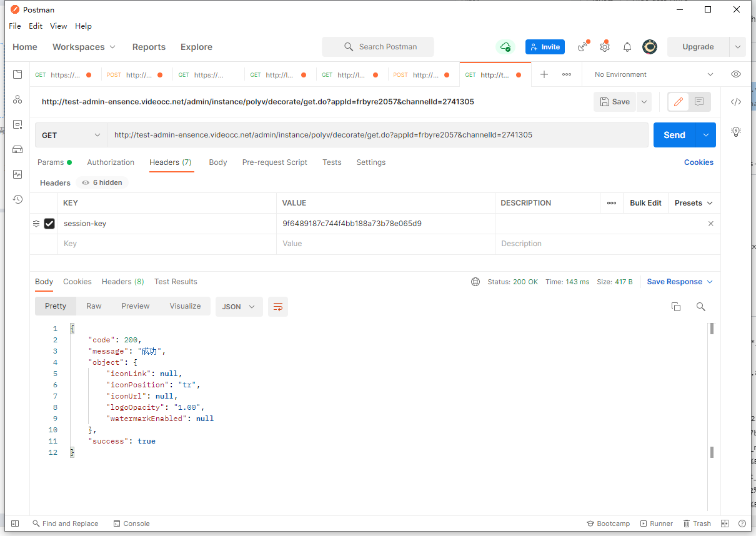Open the capture requests satellite icon

tap(583, 47)
